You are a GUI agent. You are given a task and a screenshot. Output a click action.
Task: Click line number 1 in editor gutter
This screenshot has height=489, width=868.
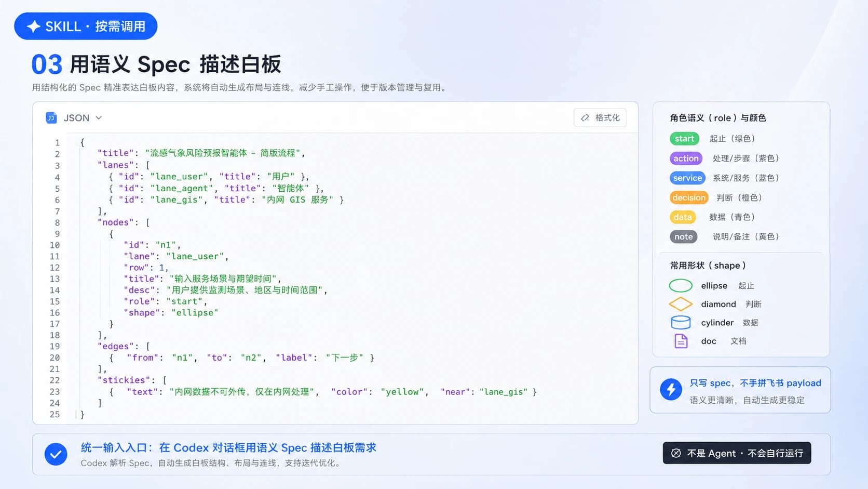57,142
